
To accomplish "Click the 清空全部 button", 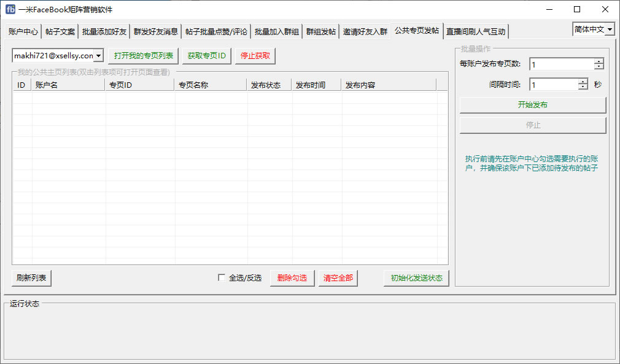I will 338,278.
